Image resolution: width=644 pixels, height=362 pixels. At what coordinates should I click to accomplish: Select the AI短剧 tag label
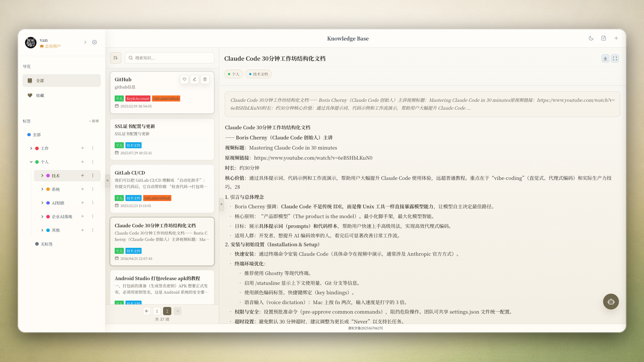[58, 203]
